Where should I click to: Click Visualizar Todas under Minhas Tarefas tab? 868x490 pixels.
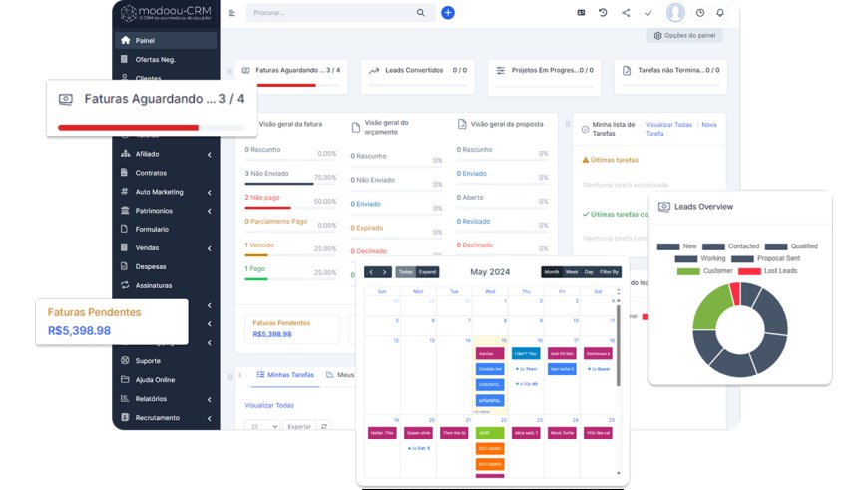(269, 405)
